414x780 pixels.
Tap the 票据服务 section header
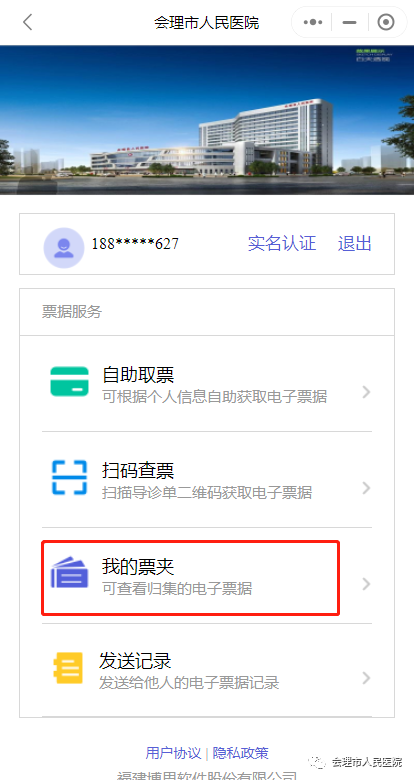click(72, 312)
